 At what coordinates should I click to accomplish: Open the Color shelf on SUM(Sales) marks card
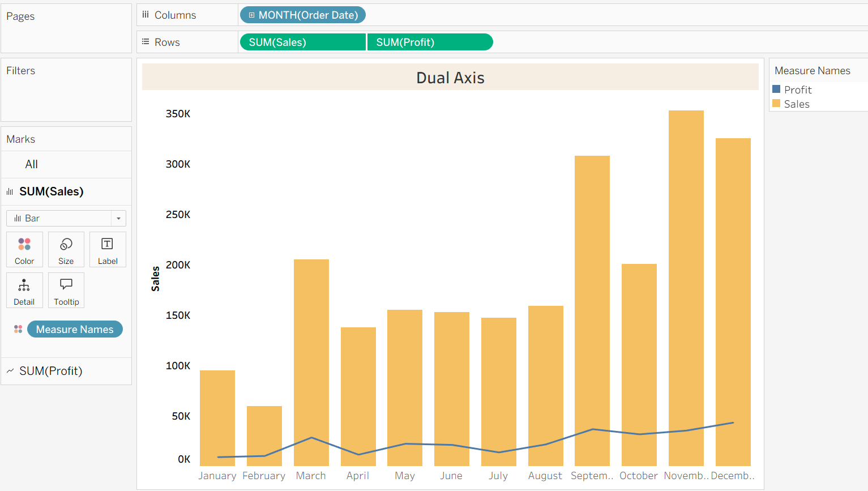tap(24, 249)
